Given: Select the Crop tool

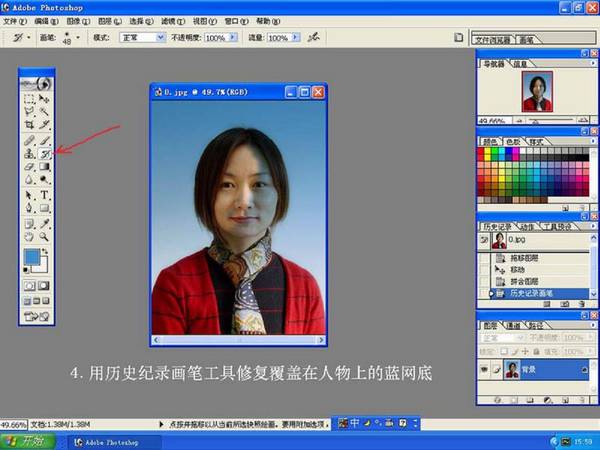Looking at the screenshot, I should point(29,124).
